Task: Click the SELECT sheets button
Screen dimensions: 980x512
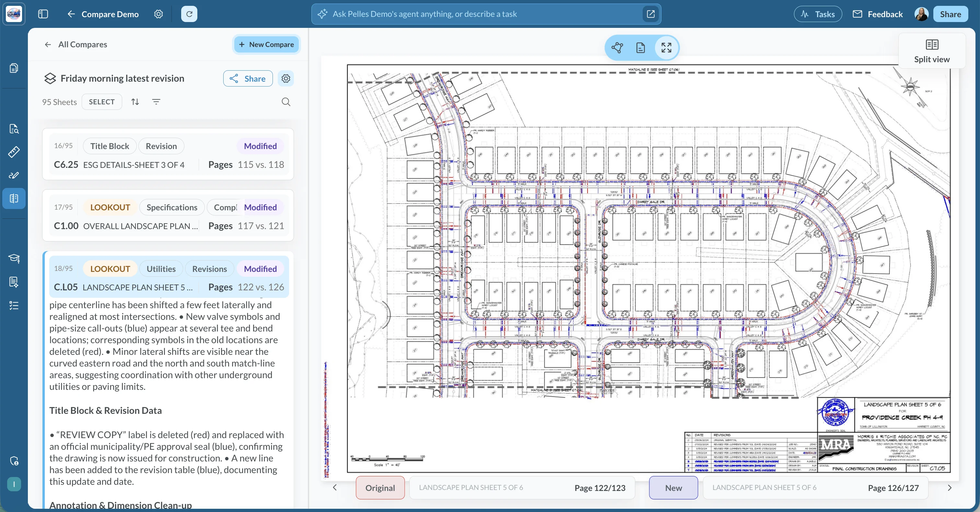Action: pyautogui.click(x=101, y=101)
